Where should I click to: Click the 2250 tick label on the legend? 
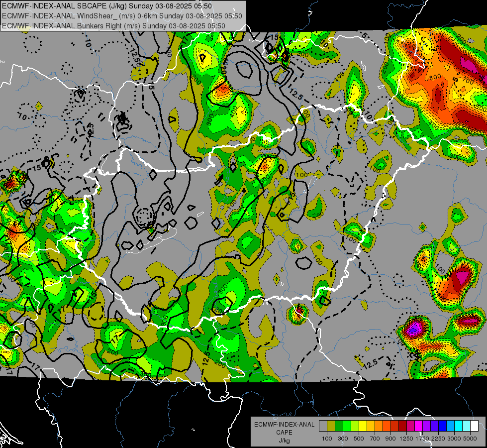coord(439,439)
